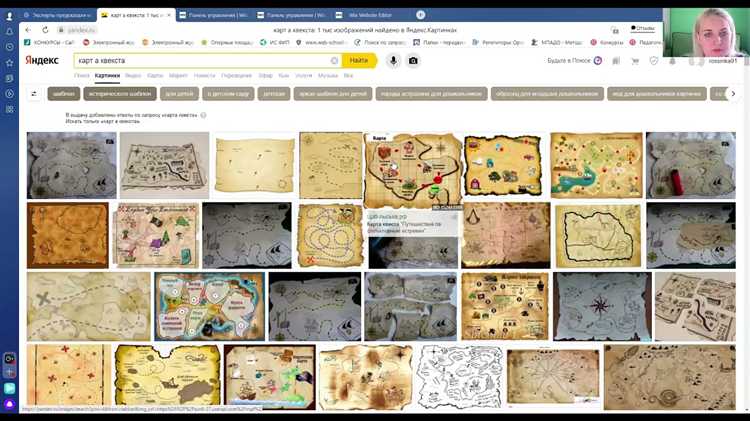Switch to the Видео search tab
The image size is (750, 421).
coord(133,76)
